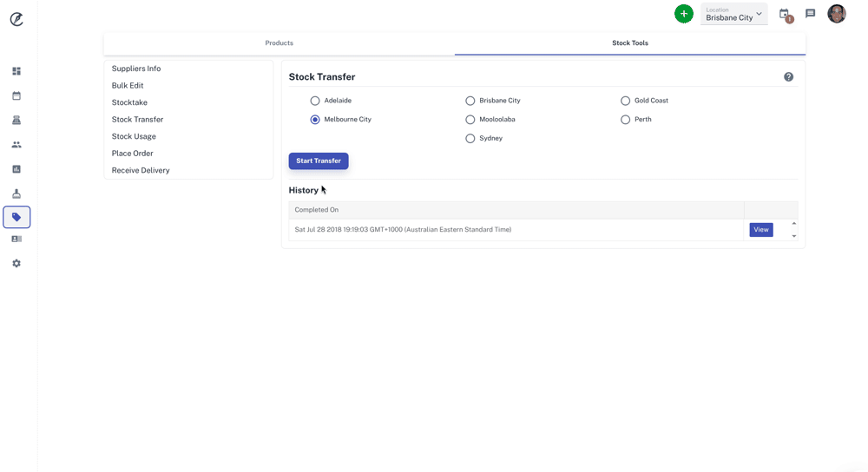Choose the Sydney location radio option

coord(470,139)
